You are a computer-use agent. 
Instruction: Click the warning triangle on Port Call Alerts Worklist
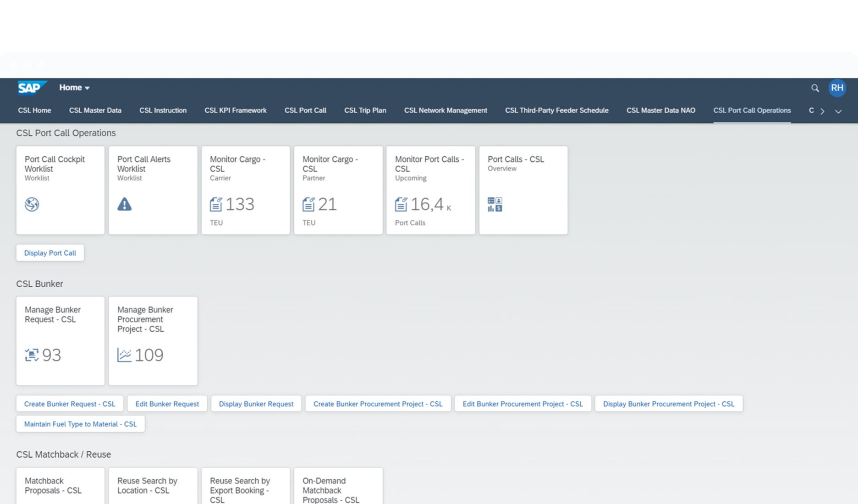tap(124, 204)
